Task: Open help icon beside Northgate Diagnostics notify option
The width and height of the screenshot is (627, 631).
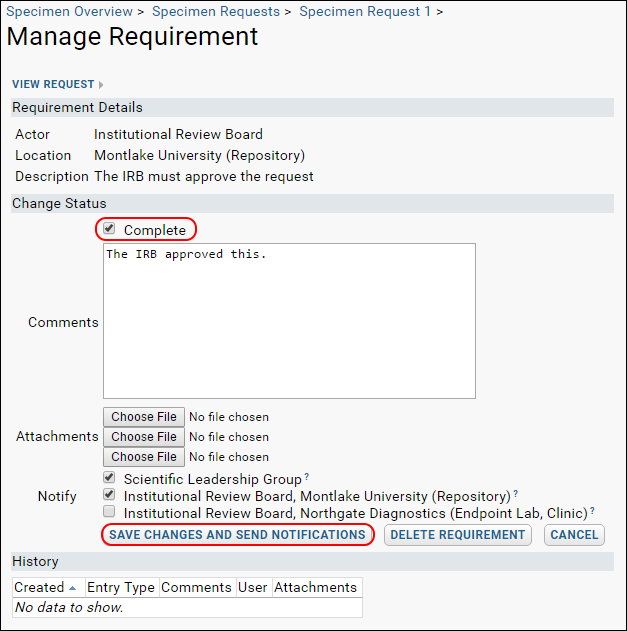Action: (x=592, y=511)
